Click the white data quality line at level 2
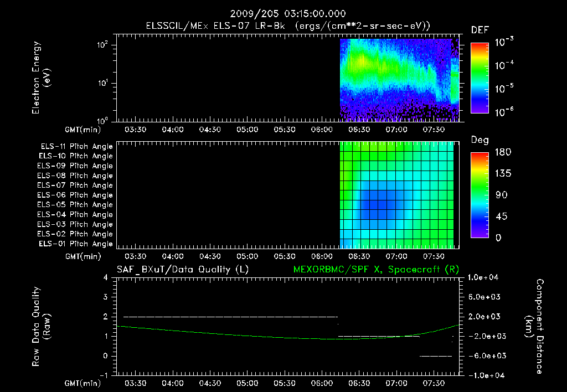 [x=230, y=317]
